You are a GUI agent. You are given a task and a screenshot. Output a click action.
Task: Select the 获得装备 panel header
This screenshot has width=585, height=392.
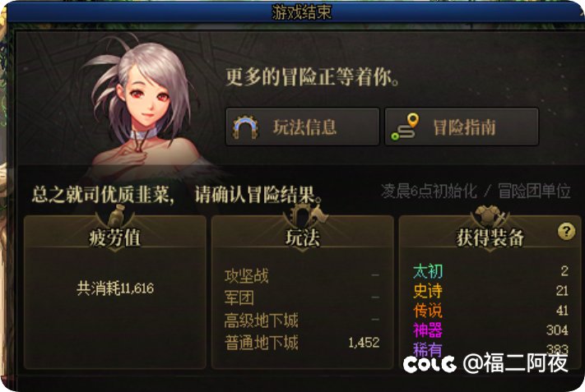point(490,238)
